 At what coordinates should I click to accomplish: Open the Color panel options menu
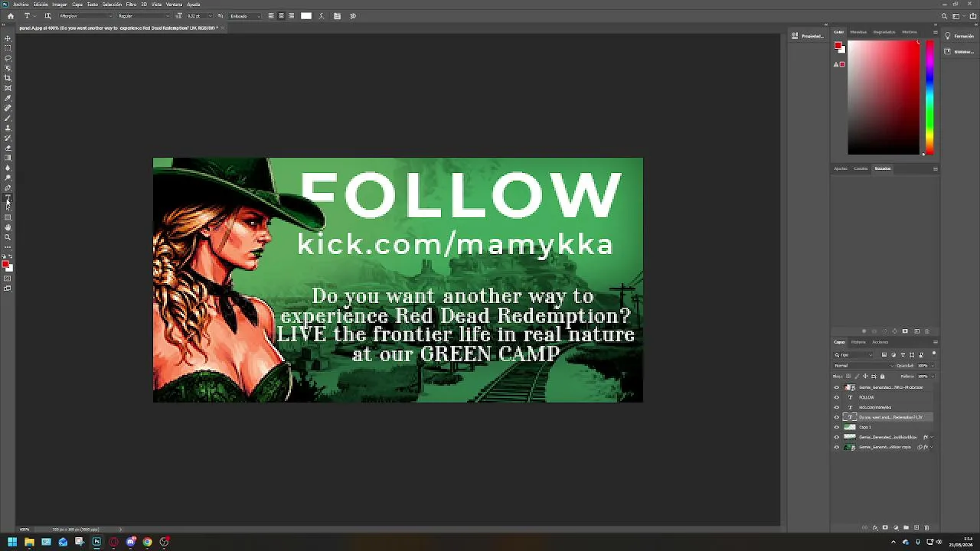point(935,32)
